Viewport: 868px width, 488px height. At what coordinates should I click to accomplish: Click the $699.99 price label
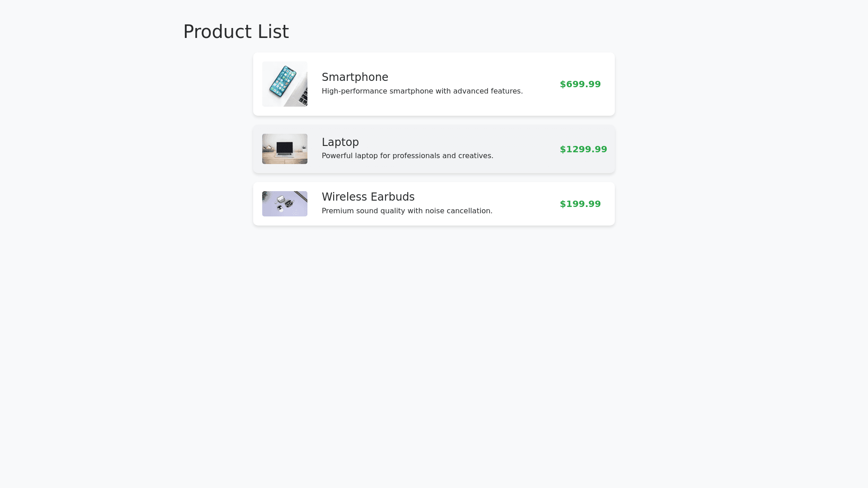pyautogui.click(x=580, y=84)
